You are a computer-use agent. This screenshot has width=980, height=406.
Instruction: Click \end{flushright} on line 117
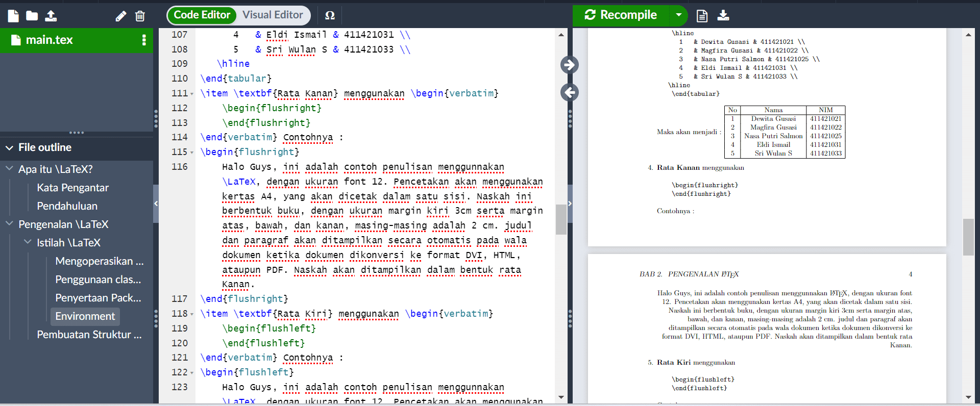(x=244, y=299)
